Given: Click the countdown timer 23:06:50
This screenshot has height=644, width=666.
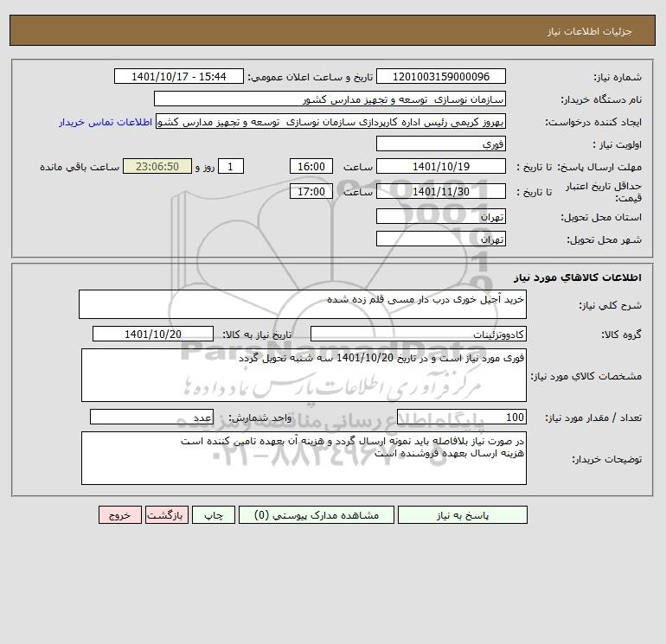Looking at the screenshot, I should [x=157, y=167].
